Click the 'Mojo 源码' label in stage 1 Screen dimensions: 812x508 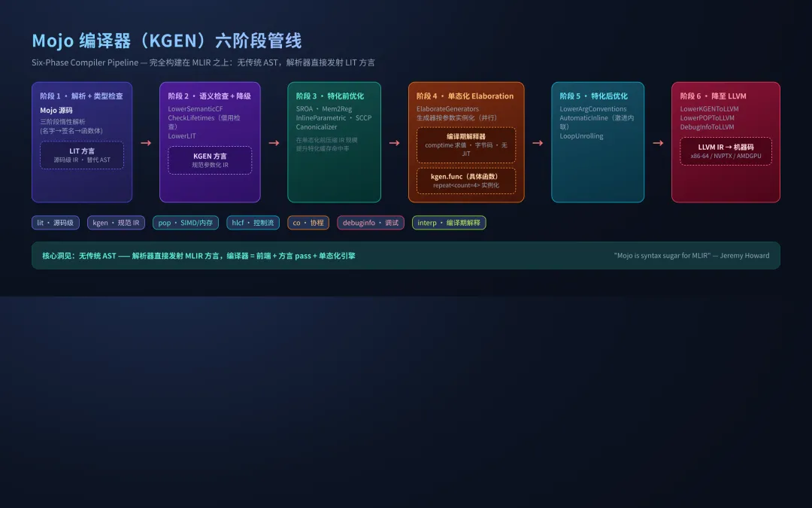[x=56, y=110]
